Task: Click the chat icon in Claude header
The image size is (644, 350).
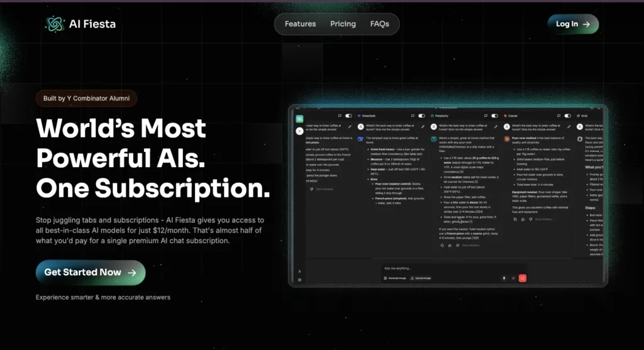Action: 558,116
